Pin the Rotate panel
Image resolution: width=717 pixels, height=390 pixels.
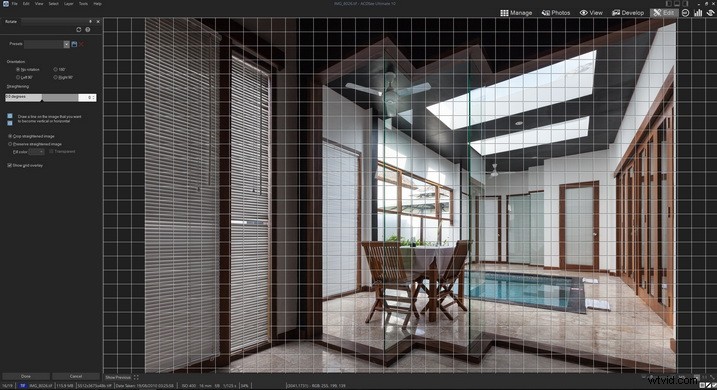click(x=90, y=21)
